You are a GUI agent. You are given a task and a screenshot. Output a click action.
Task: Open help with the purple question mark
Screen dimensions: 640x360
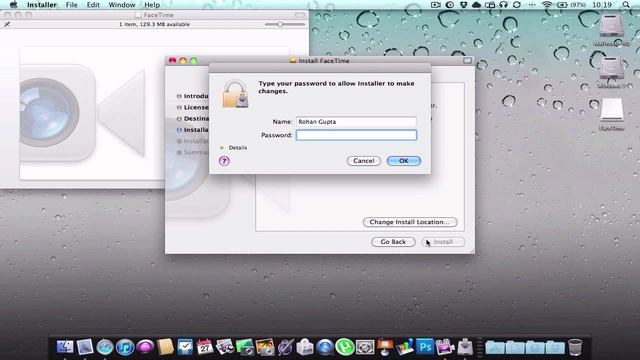coord(224,161)
